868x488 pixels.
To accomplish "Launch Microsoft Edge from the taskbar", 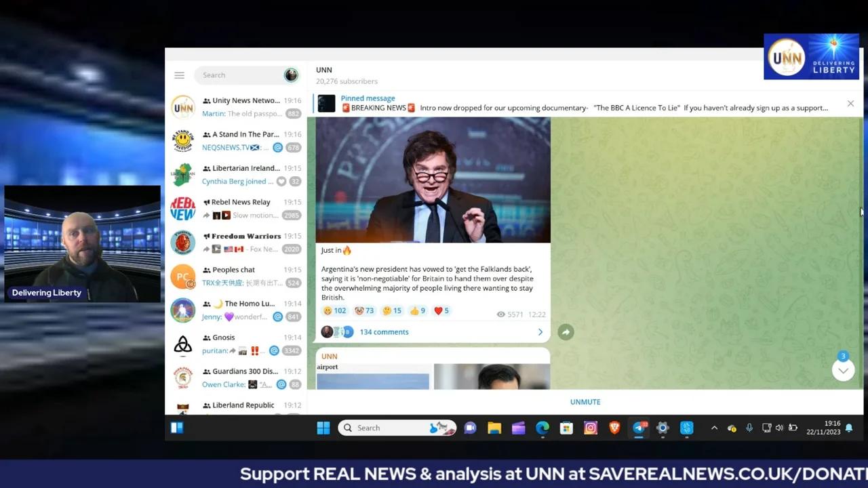I will click(542, 428).
